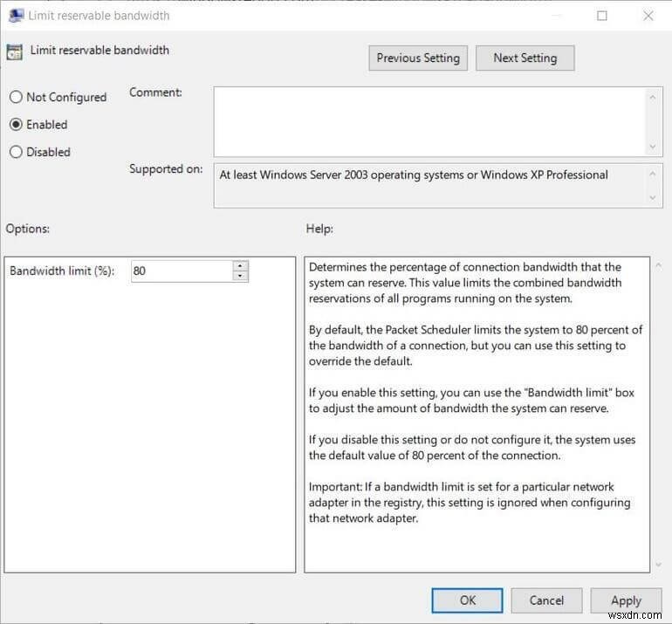Click Supported on box scroll up arrow

tap(652, 174)
